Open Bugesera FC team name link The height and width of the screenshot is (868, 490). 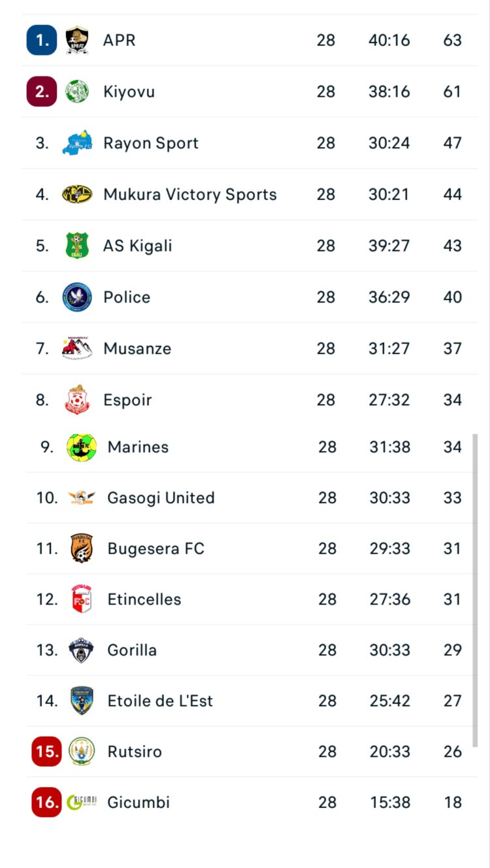click(155, 548)
